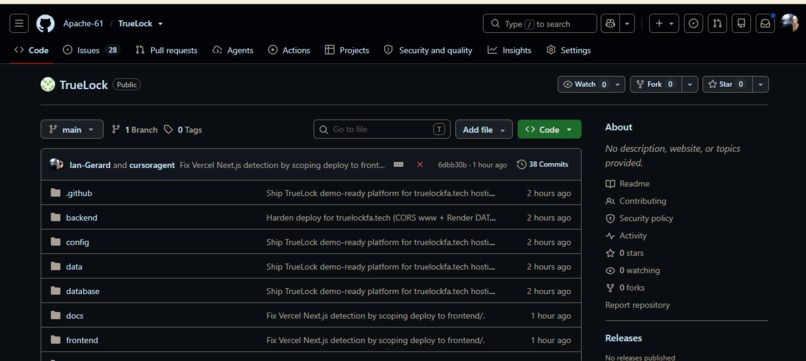Screen dimensions: 806x361
Task: Expand the commit message ellipsis
Action: pos(398,165)
